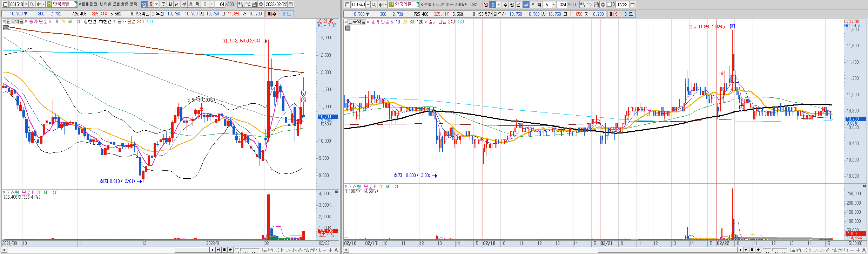Click the speaker sound icon in right chart

(381, 5)
